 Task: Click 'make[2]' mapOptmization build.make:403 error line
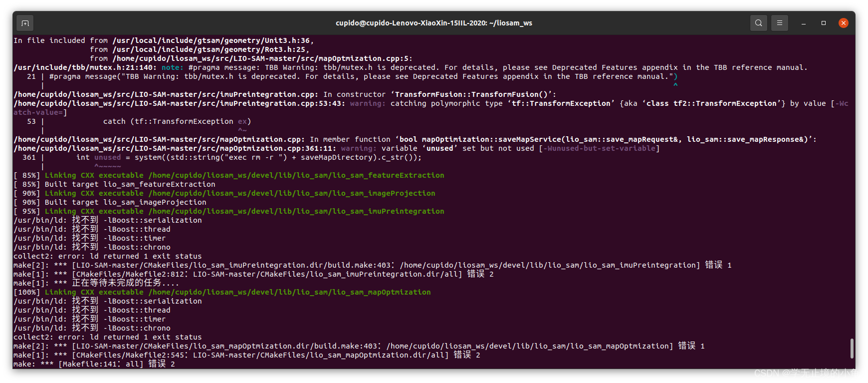click(x=359, y=346)
